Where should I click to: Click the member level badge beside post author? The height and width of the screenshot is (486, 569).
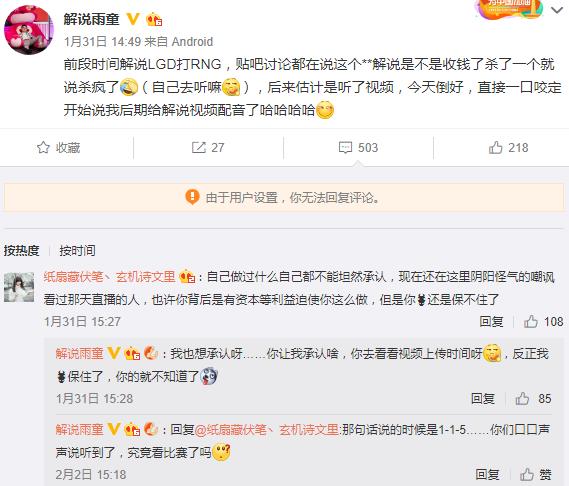click(x=154, y=19)
